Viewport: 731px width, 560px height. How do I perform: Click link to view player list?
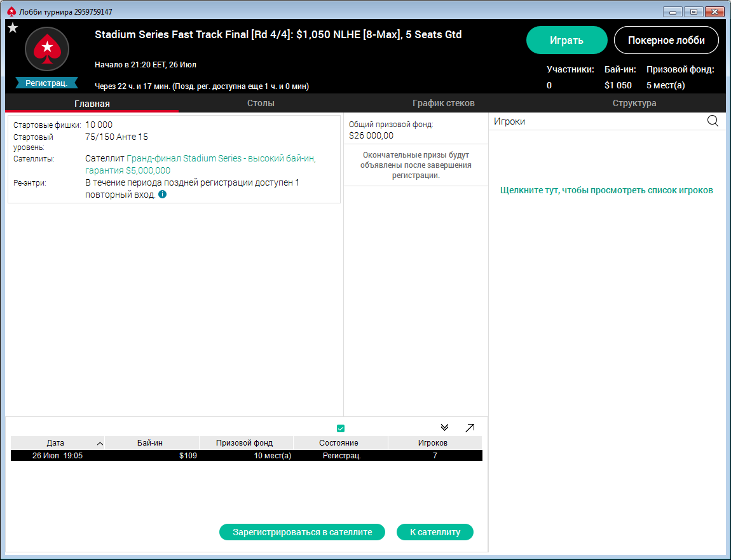click(x=606, y=190)
